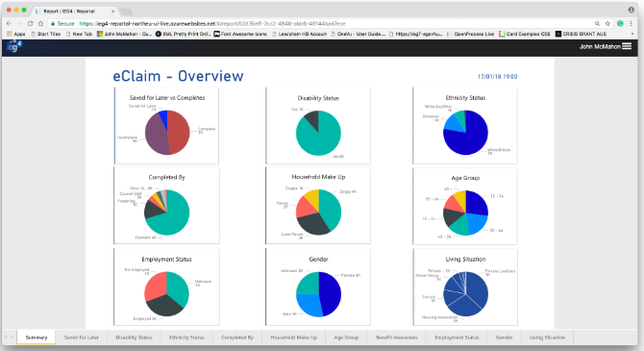Reload the page with browser refresh icon

click(x=30, y=23)
